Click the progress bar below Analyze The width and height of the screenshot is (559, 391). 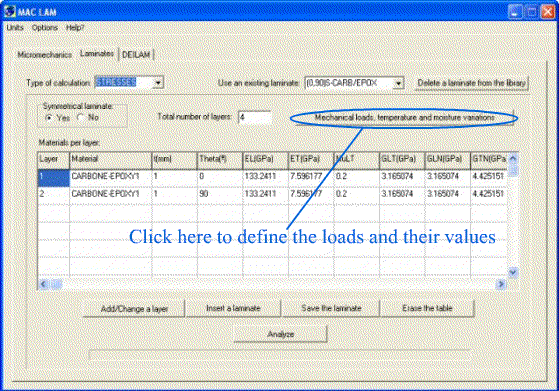click(x=280, y=355)
